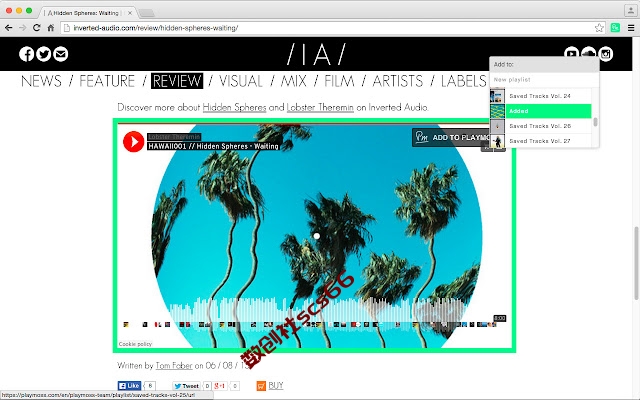
Task: Bookmark page with the star icon
Action: click(599, 28)
